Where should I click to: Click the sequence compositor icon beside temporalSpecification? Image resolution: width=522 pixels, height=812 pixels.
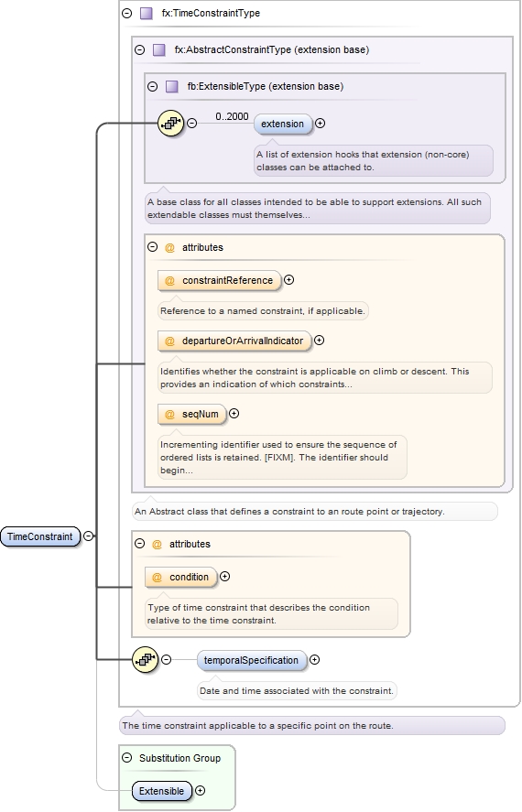[x=145, y=660]
